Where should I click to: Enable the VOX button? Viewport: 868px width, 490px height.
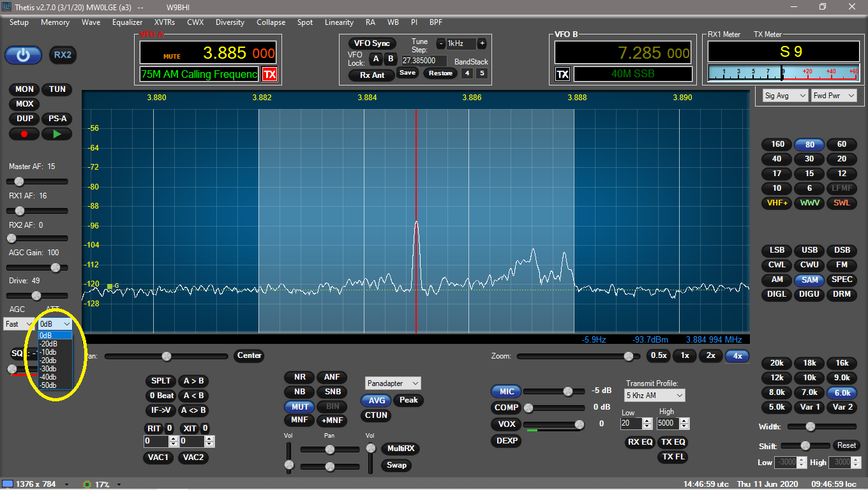click(506, 424)
